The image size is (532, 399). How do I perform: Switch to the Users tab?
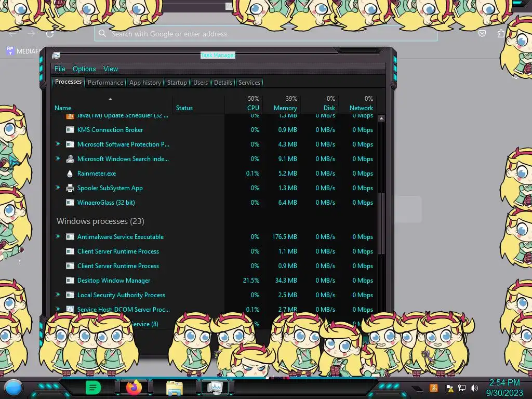point(201,83)
